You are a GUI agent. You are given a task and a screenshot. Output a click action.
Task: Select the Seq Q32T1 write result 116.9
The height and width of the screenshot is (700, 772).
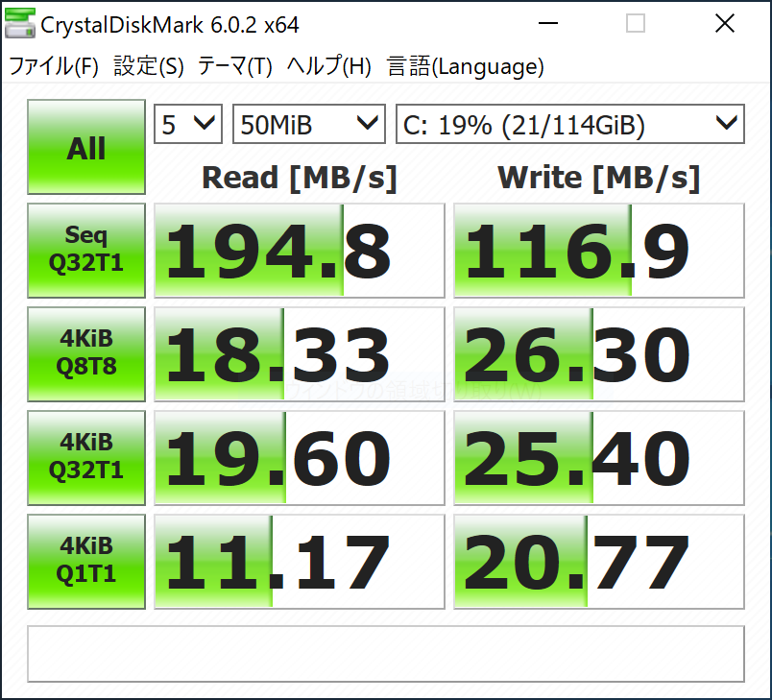pyautogui.click(x=598, y=251)
